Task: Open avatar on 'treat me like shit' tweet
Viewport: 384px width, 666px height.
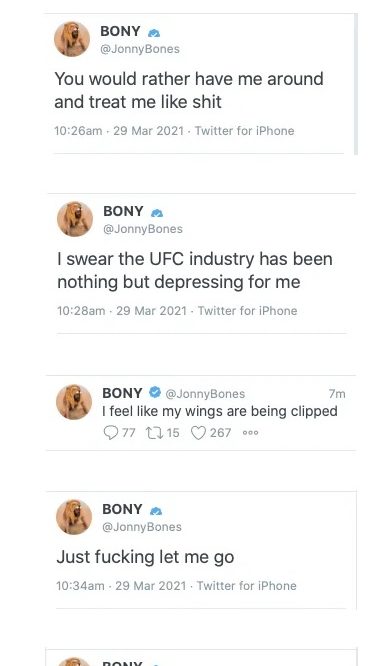Action: pos(72,39)
